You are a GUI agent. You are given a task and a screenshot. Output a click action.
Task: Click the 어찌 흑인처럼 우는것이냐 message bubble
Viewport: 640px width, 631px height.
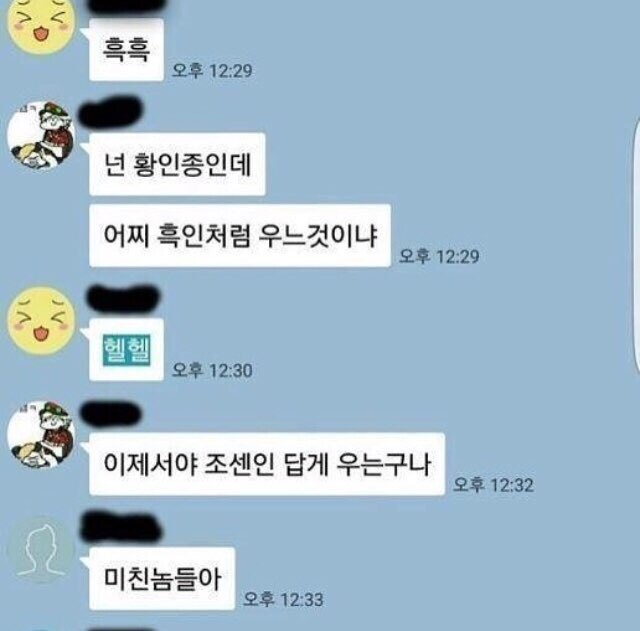240,236
